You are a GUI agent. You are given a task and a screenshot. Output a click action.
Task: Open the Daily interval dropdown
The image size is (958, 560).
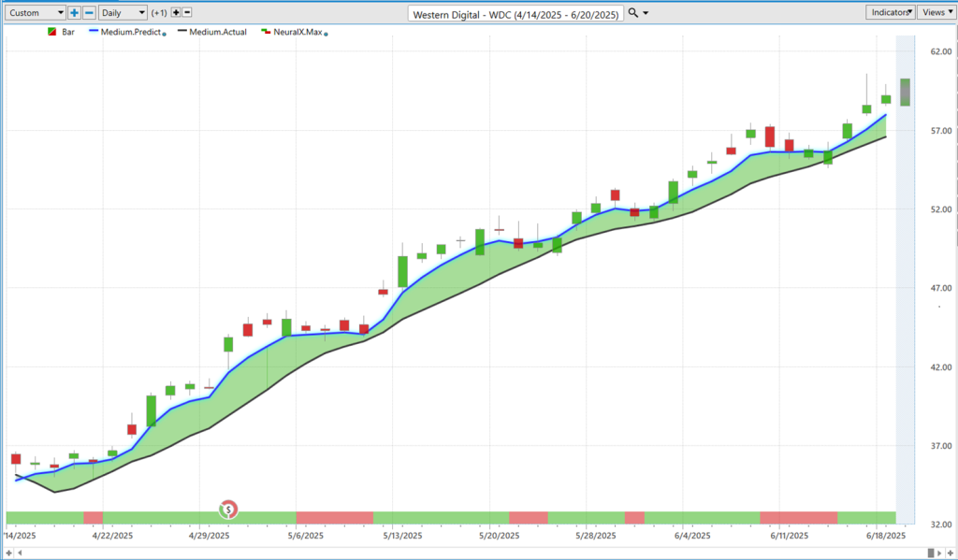pos(123,12)
